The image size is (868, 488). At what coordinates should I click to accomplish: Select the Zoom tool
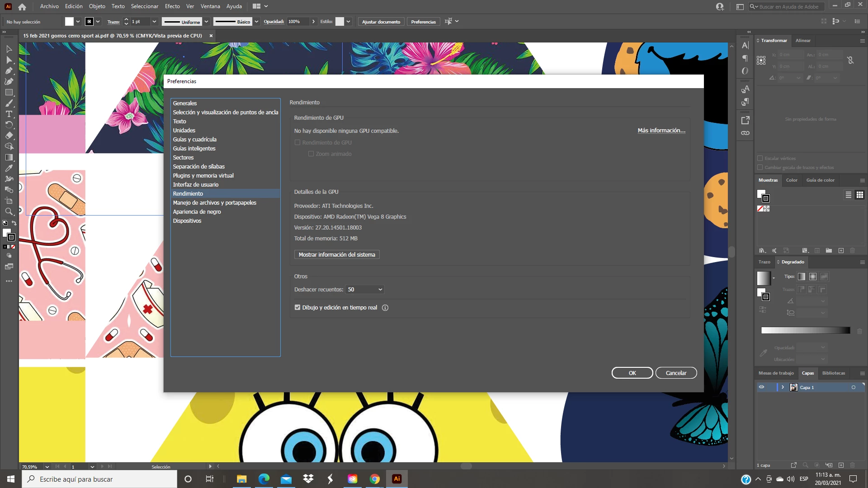[x=9, y=211]
